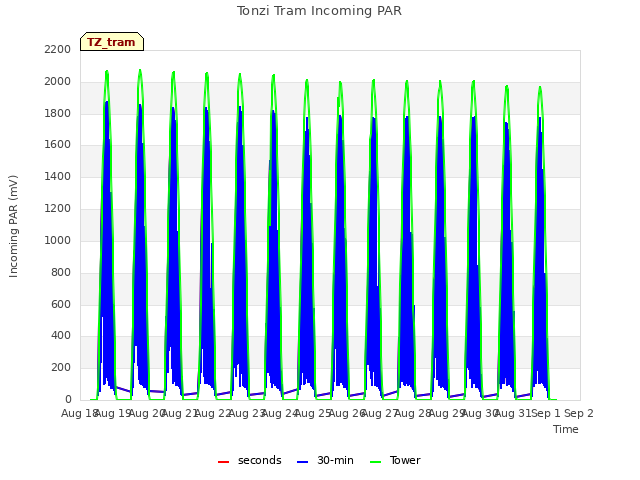
Task: Click the TZ_tram label box
Action: [x=112, y=42]
